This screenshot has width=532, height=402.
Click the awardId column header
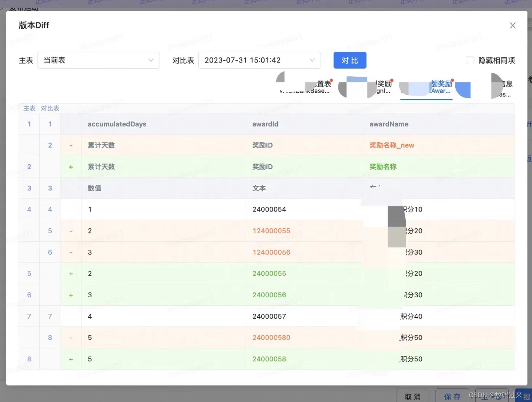(x=265, y=124)
